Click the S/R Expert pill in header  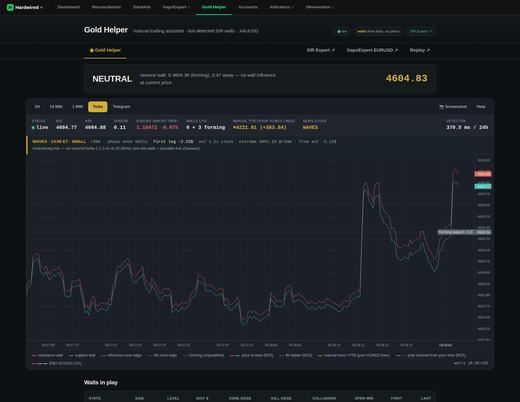(421, 31)
